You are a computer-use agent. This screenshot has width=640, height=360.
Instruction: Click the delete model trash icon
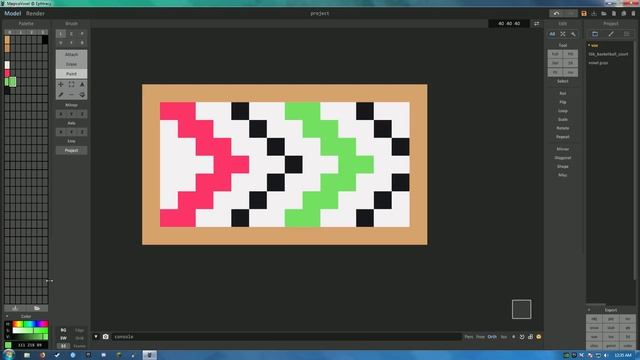[x=633, y=13]
